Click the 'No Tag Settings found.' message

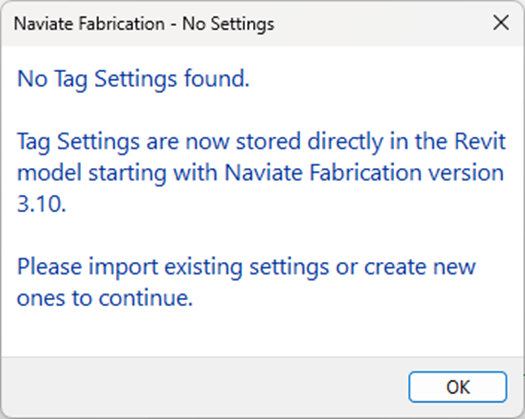tap(133, 79)
